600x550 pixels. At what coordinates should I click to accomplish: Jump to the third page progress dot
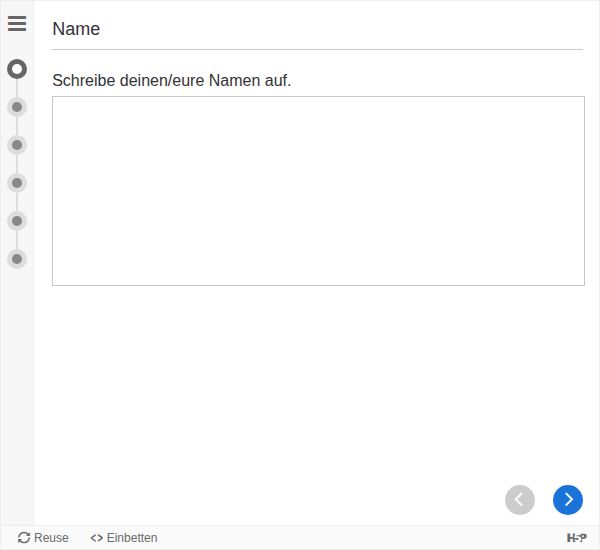pos(17,145)
